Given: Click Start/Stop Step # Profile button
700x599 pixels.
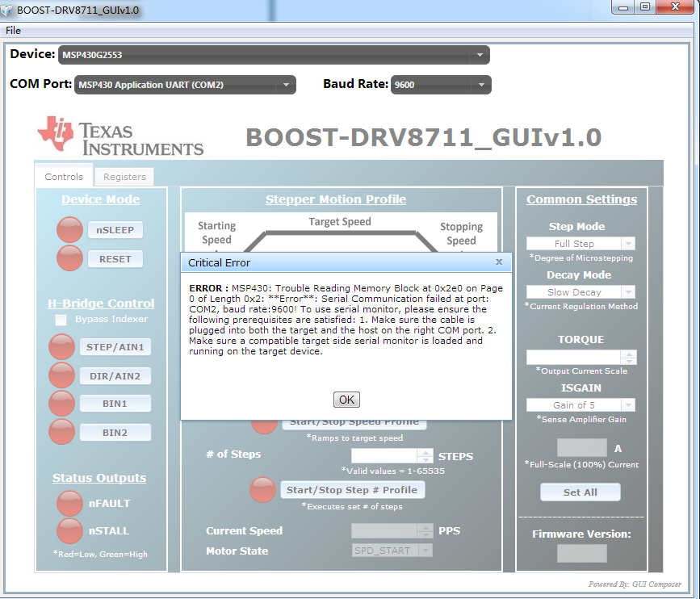Looking at the screenshot, I should pos(352,490).
